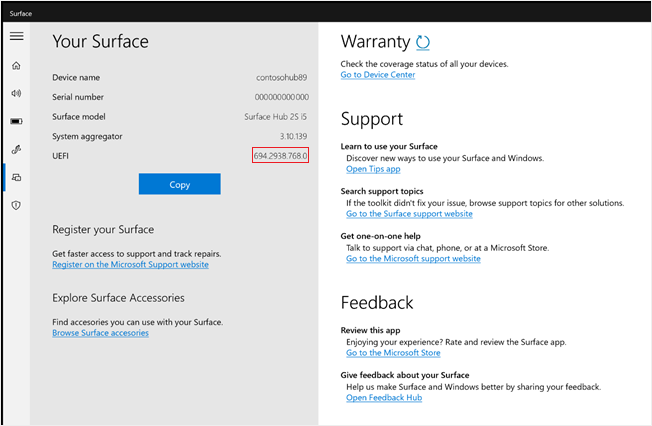The width and height of the screenshot is (652, 426).
Task: Click the device name contosohub89
Action: tap(282, 78)
